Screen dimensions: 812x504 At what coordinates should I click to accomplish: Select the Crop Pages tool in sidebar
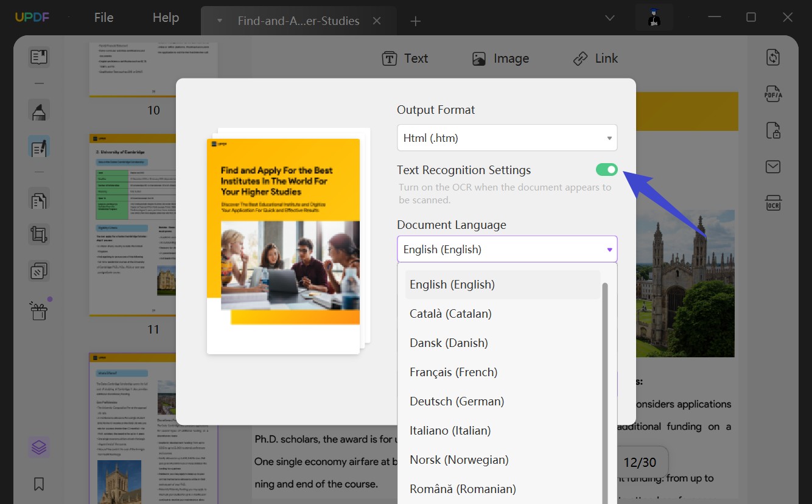[39, 234]
